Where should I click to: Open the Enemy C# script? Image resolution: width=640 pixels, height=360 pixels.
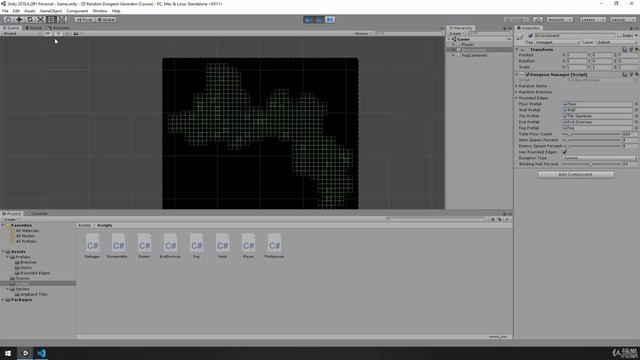point(144,246)
